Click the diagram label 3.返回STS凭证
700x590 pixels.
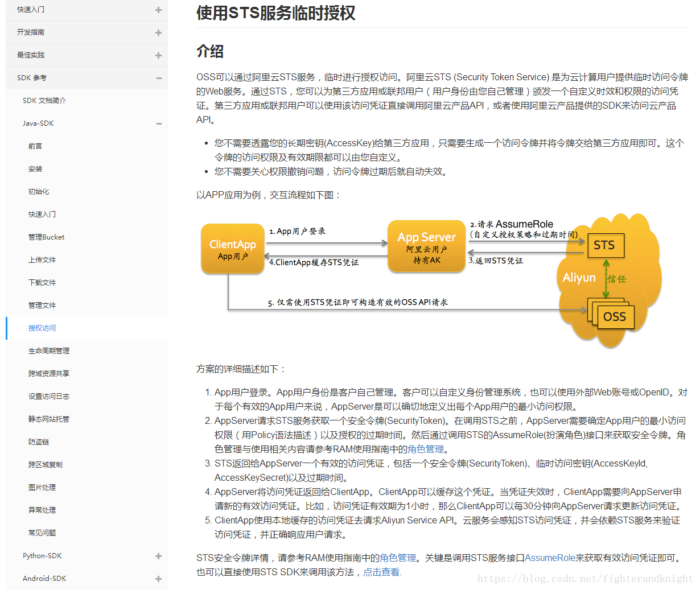click(x=495, y=261)
